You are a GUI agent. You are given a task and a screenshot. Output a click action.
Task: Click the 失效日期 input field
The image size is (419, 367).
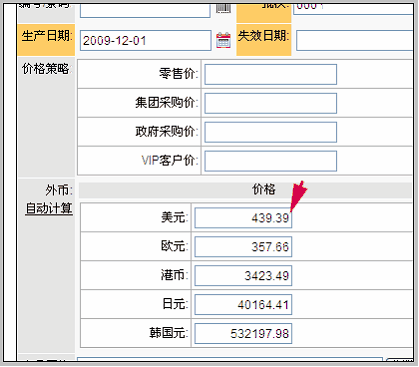(x=355, y=41)
